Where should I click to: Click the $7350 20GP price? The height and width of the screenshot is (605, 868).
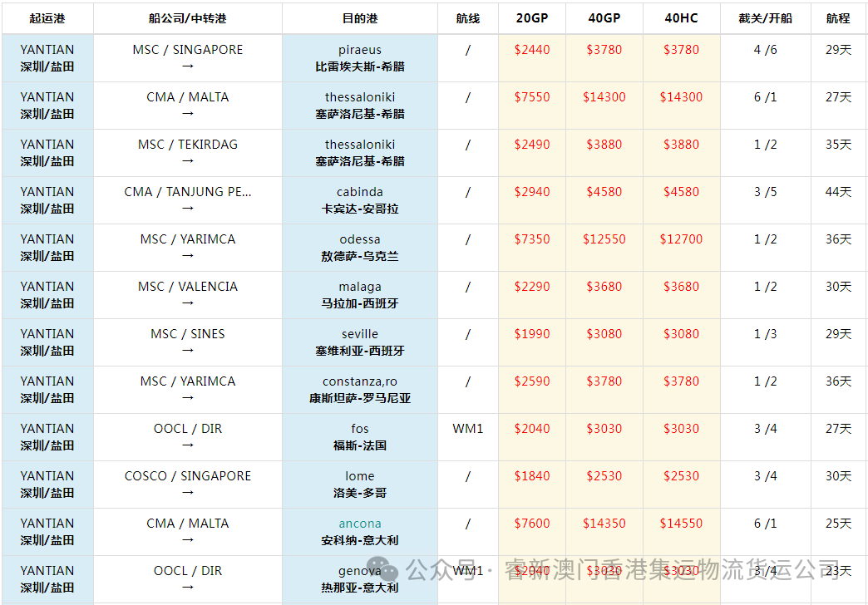coord(532,239)
